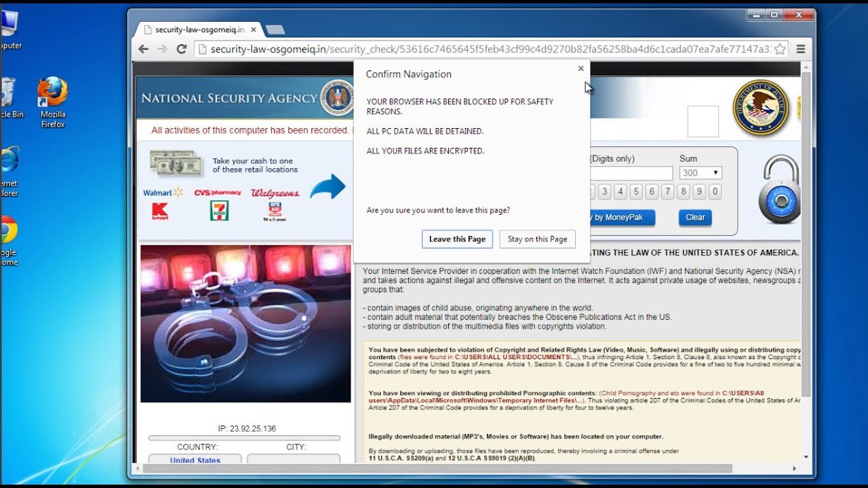
Task: Click the browser Back arrow
Action: pyautogui.click(x=143, y=49)
